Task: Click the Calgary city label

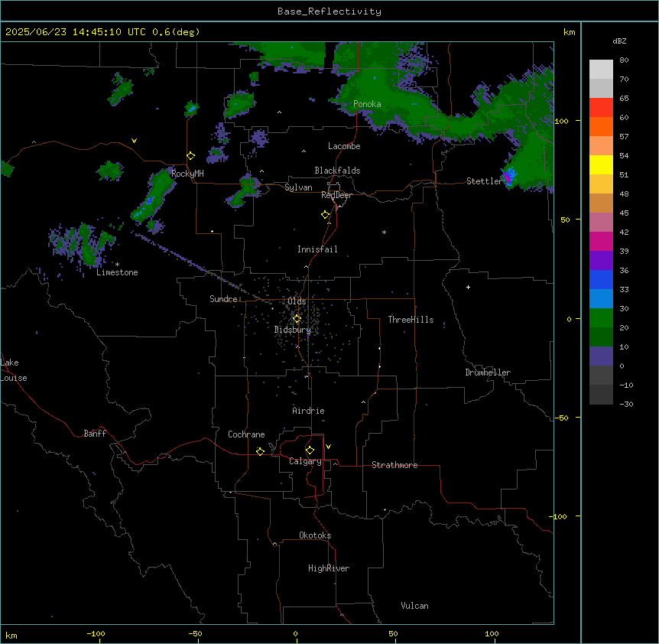Action: tap(305, 461)
